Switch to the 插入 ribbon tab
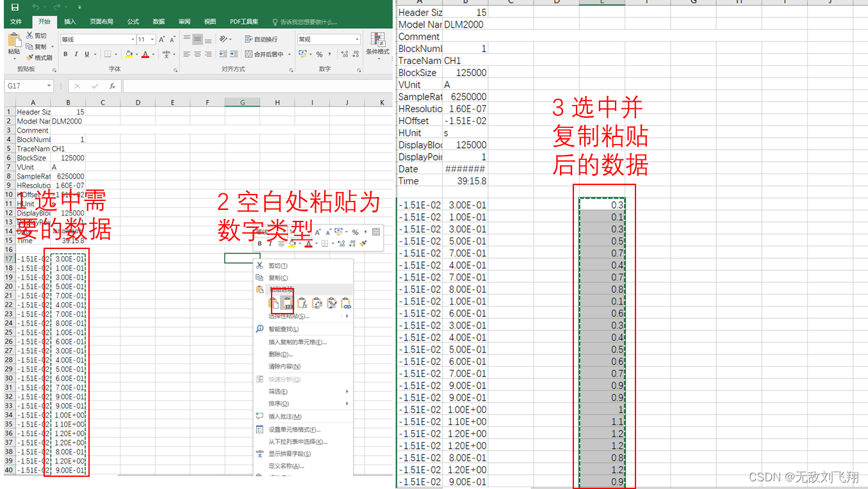The height and width of the screenshot is (489, 868). tap(70, 21)
